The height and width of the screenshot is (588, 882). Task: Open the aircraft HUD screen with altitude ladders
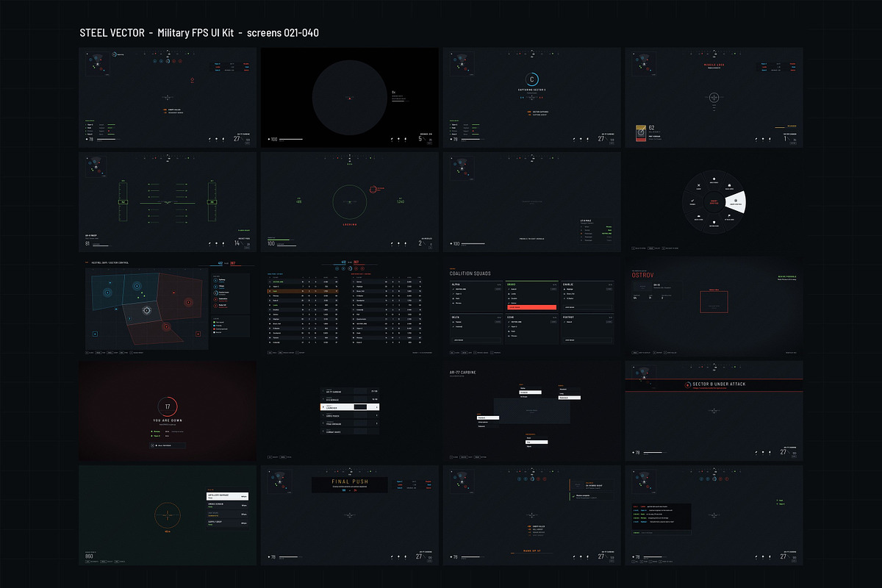168,201
